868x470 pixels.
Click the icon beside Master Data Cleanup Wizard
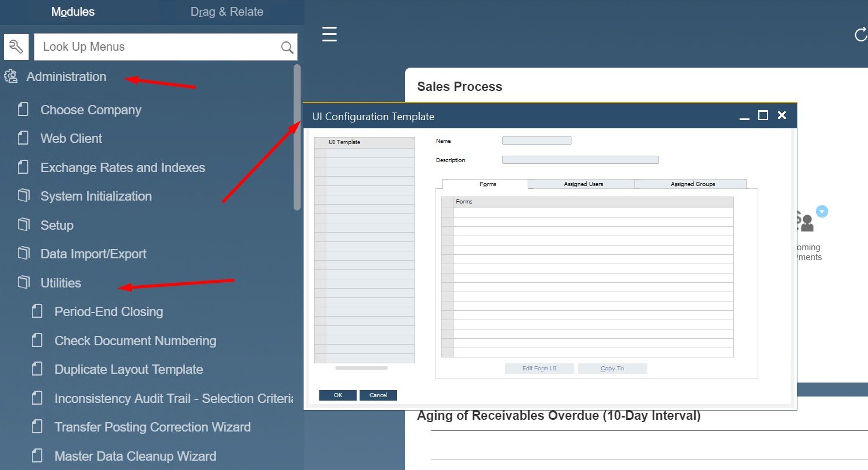coord(37,455)
